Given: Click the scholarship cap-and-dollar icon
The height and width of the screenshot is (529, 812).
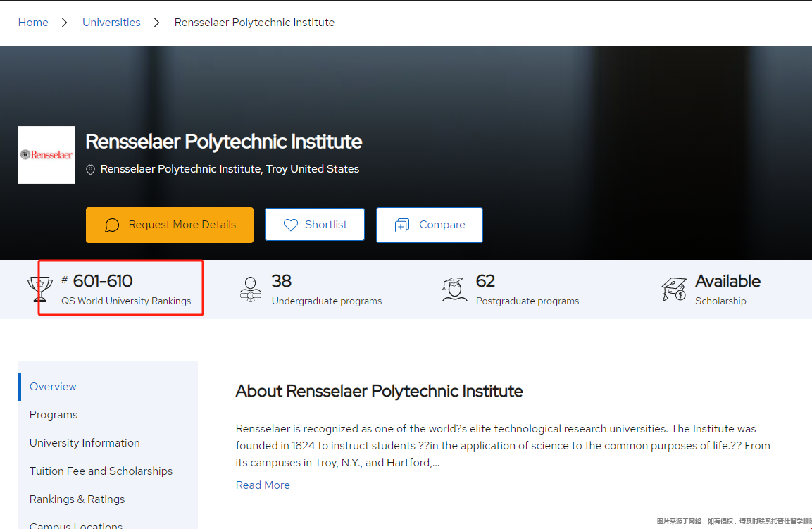Looking at the screenshot, I should 674,289.
